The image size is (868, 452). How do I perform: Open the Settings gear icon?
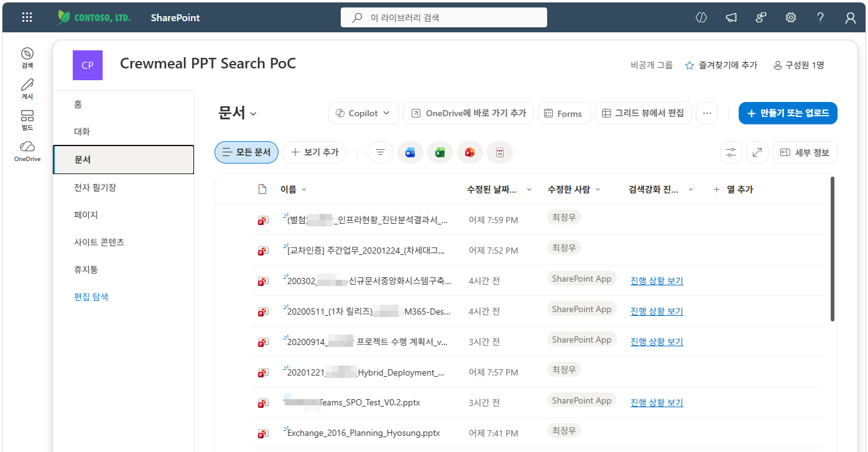[791, 17]
